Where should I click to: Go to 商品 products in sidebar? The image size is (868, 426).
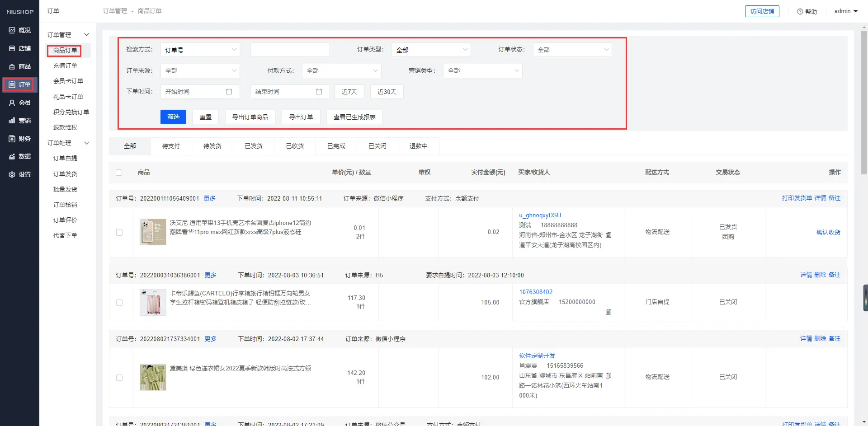(19, 66)
